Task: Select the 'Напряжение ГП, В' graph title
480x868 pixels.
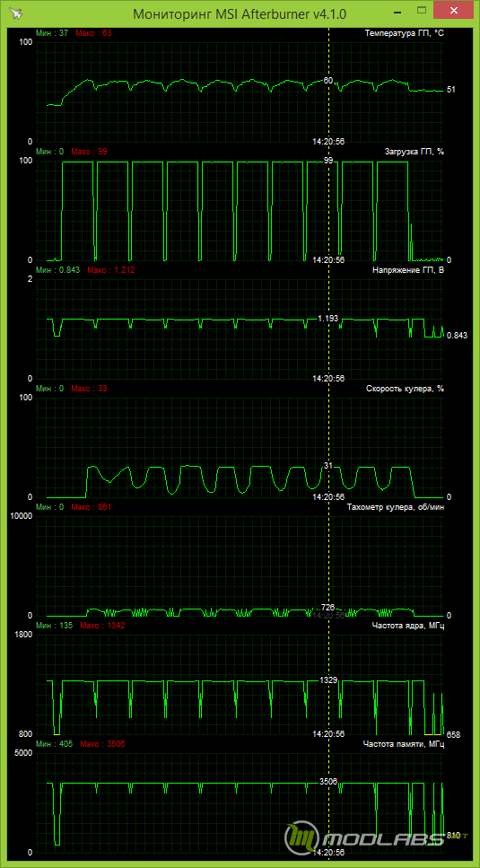Action: coord(408,270)
